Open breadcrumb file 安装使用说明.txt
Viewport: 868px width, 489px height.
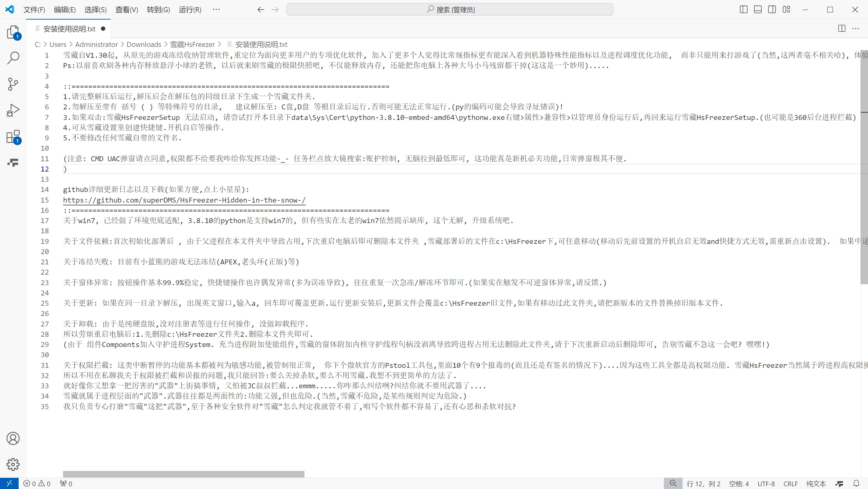[261, 44]
